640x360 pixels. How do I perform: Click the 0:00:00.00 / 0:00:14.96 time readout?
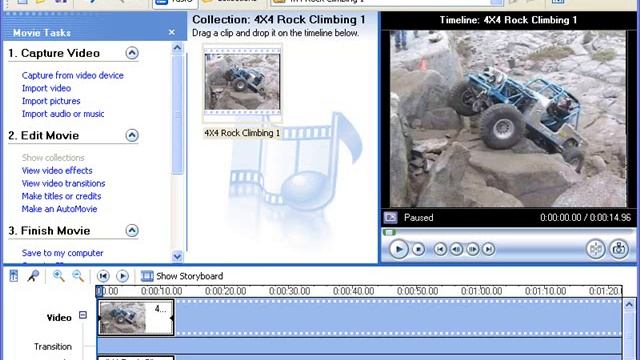coord(585,218)
